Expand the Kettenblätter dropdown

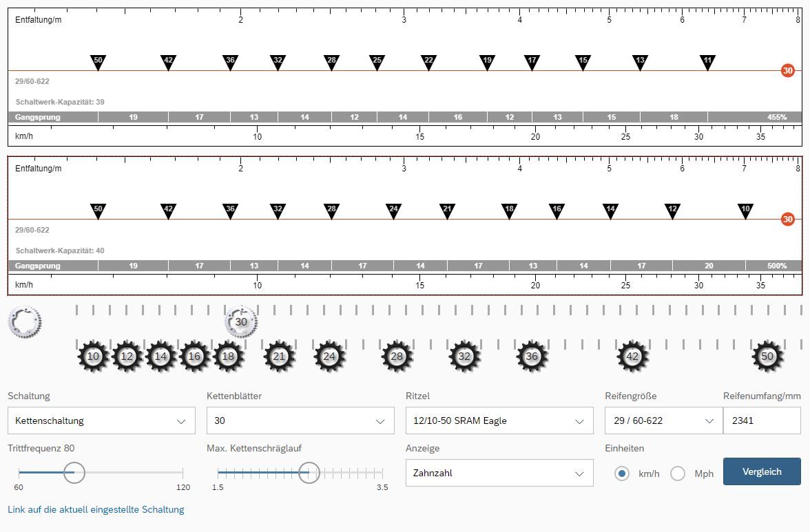pyautogui.click(x=300, y=421)
